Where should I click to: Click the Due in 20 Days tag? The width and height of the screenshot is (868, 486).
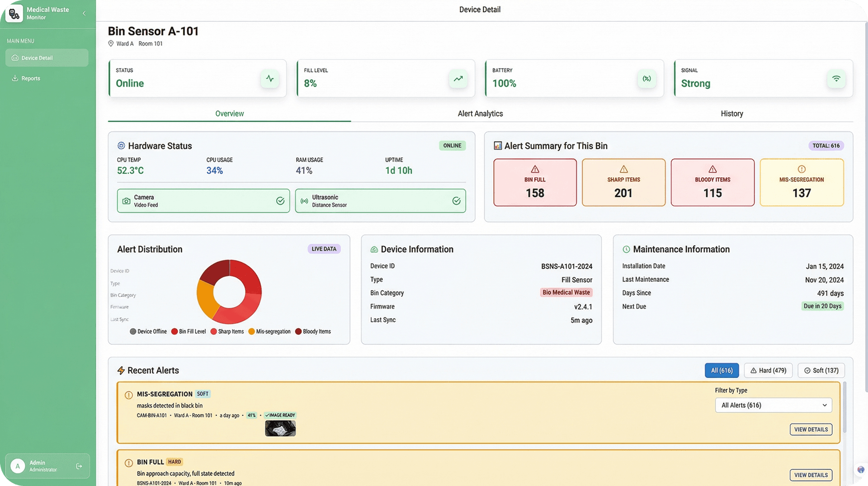822,306
